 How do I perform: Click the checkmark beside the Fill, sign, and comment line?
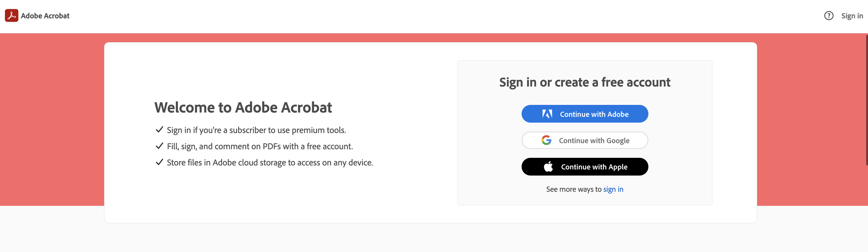click(159, 146)
